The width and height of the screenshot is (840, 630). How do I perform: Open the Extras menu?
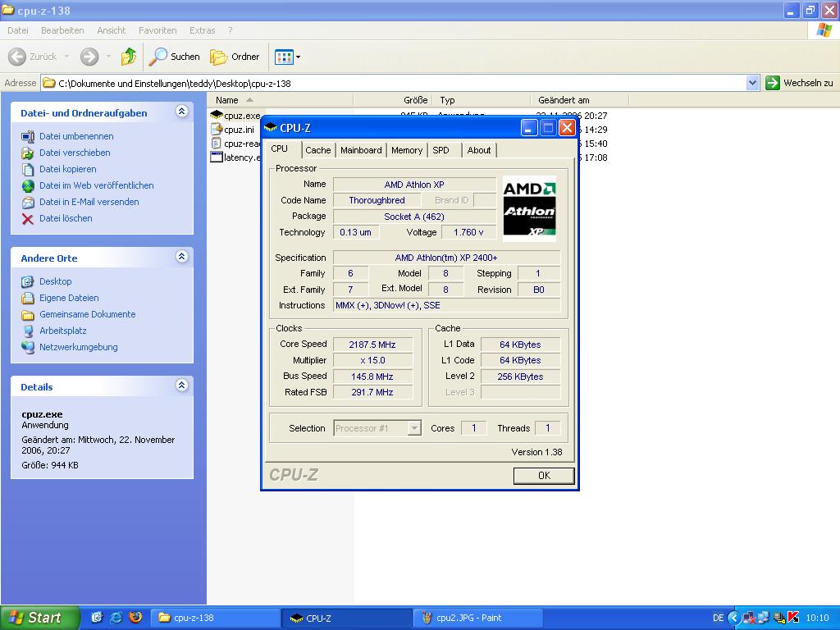click(202, 30)
